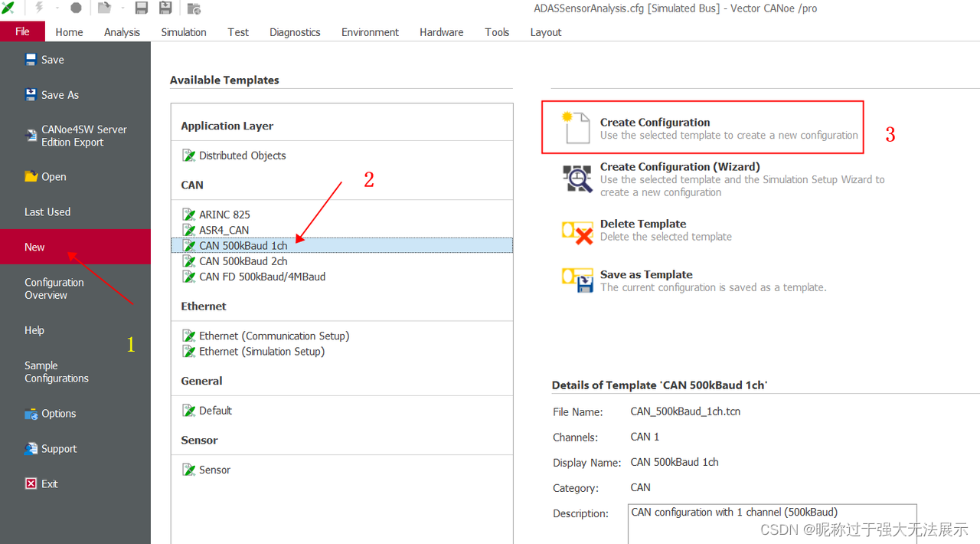980x544 pixels.
Task: Select 'Ethernet (Communication Setup)' template text
Action: (274, 336)
